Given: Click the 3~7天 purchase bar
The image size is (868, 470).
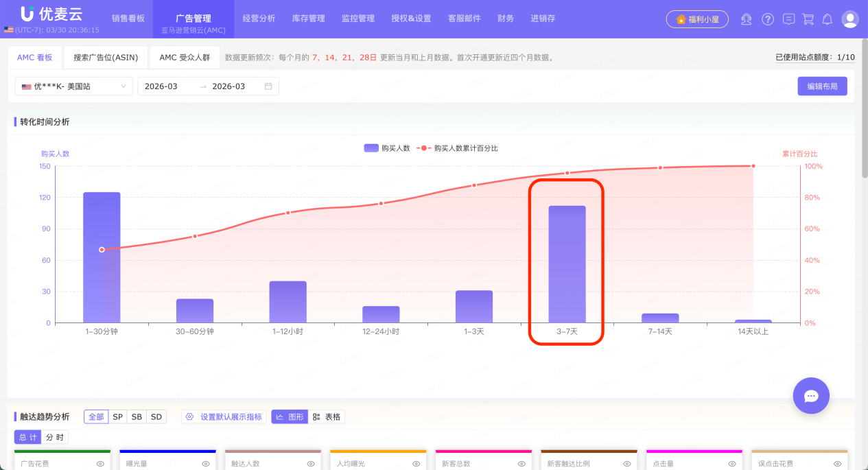Looking at the screenshot, I should pos(567,264).
